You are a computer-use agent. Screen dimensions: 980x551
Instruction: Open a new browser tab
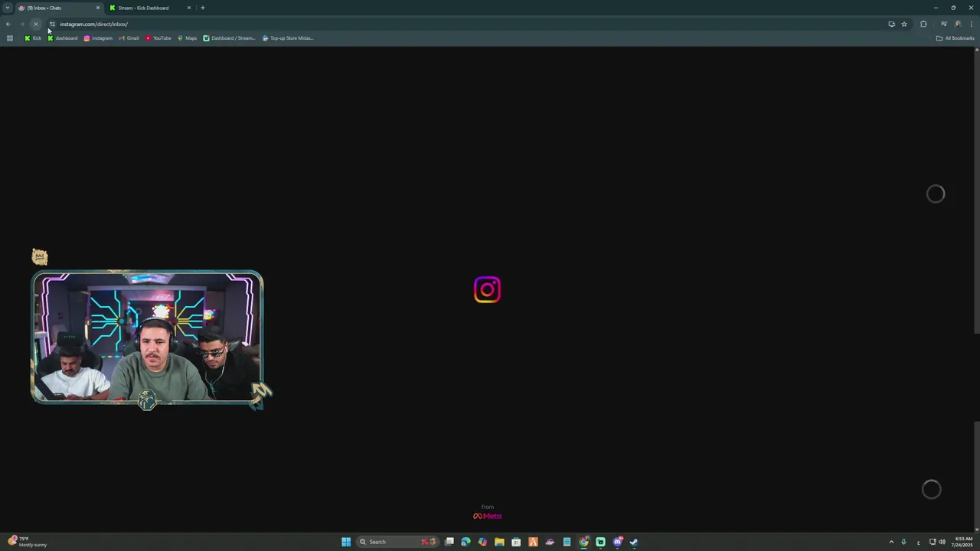pos(202,8)
